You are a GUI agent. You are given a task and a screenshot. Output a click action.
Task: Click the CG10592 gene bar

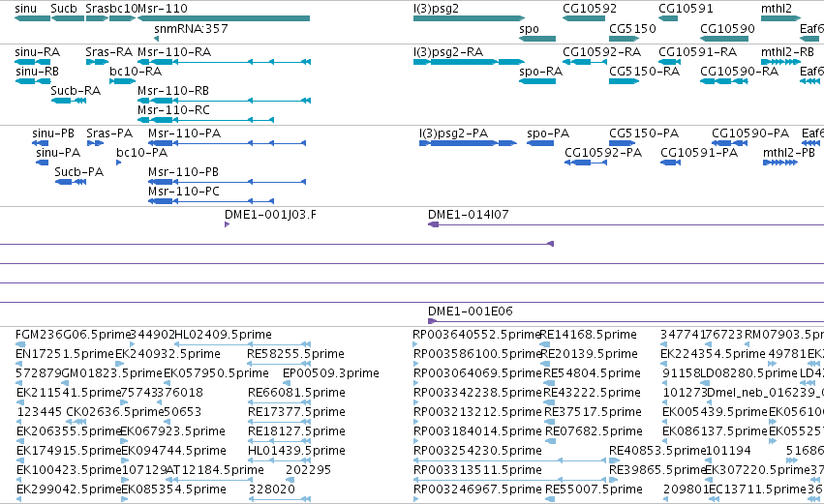tap(583, 18)
